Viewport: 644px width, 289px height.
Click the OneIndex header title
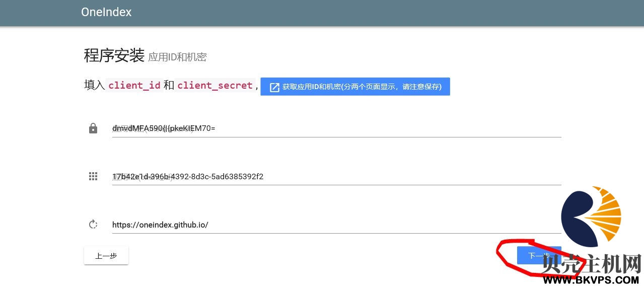click(106, 12)
